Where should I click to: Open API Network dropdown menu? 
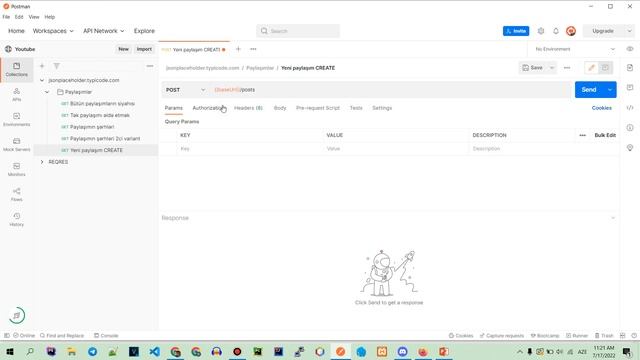pos(104,31)
